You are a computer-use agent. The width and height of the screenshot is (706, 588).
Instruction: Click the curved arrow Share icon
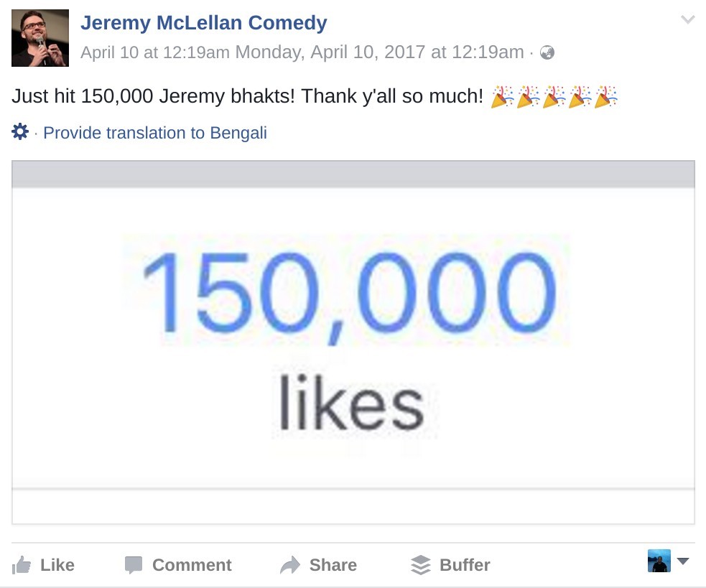pyautogui.click(x=289, y=565)
